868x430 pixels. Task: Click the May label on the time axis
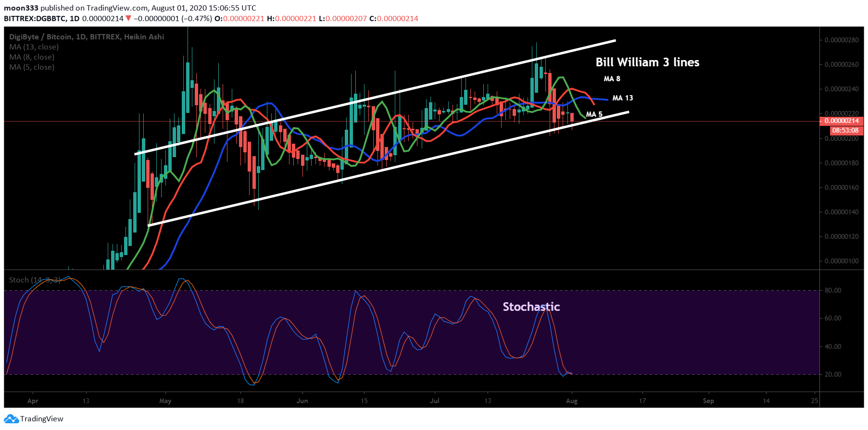point(165,401)
